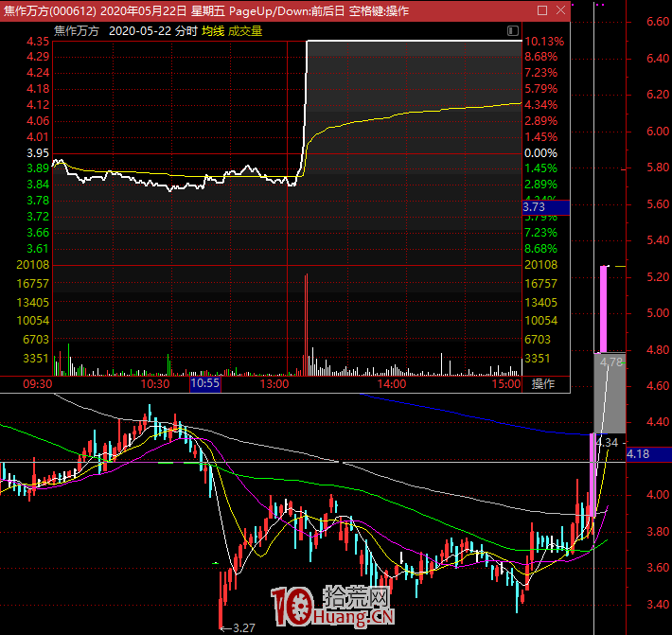Click the 5.20 price axis label

click(x=658, y=276)
